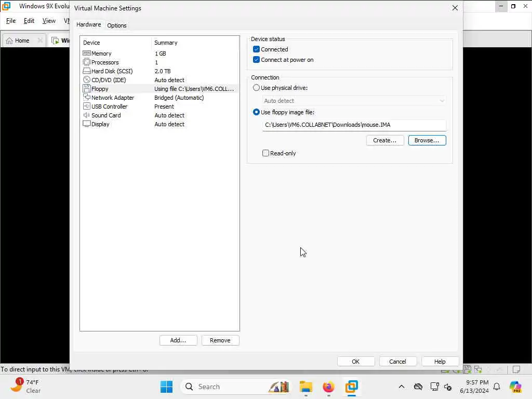Image resolution: width=532 pixels, height=399 pixels.
Task: Select the Network Adapter icon
Action: tap(87, 97)
